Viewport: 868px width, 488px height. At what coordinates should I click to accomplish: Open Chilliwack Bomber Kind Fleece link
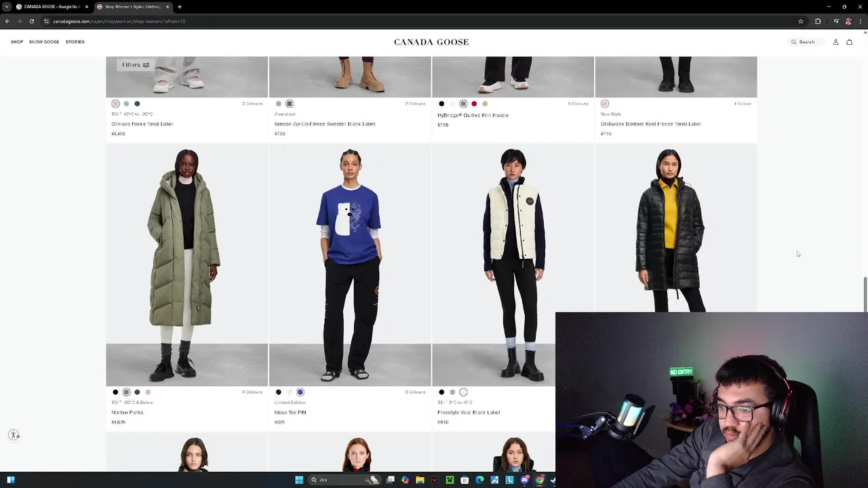pyautogui.click(x=651, y=124)
